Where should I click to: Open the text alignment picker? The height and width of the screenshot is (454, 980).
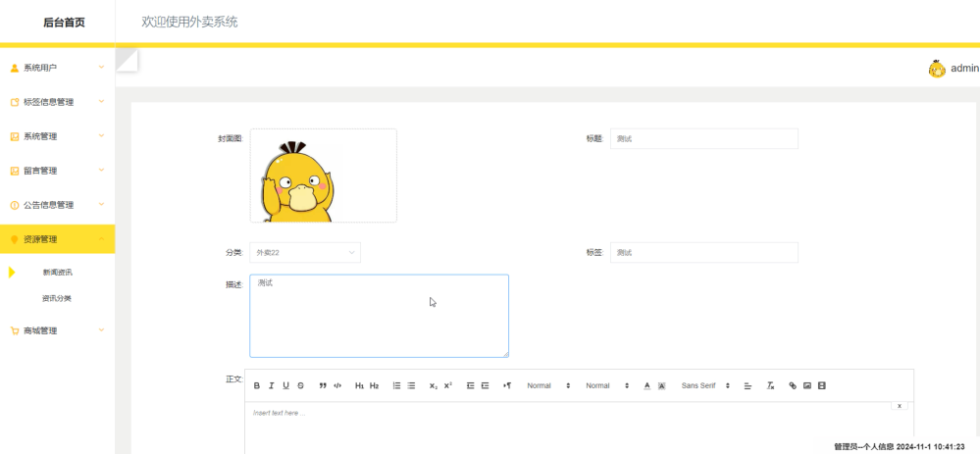(748, 386)
